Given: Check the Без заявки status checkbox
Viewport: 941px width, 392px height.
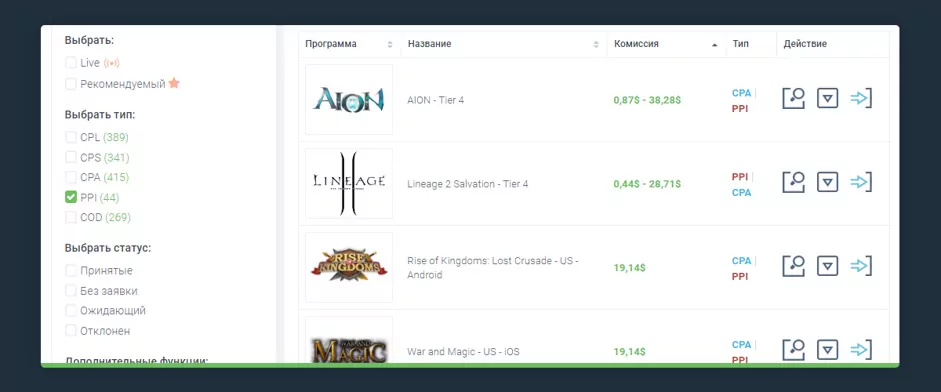Looking at the screenshot, I should [x=71, y=291].
